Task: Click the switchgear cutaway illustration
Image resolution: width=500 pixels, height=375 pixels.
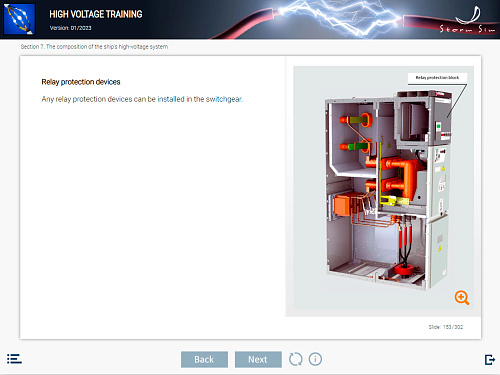Action: (389, 190)
